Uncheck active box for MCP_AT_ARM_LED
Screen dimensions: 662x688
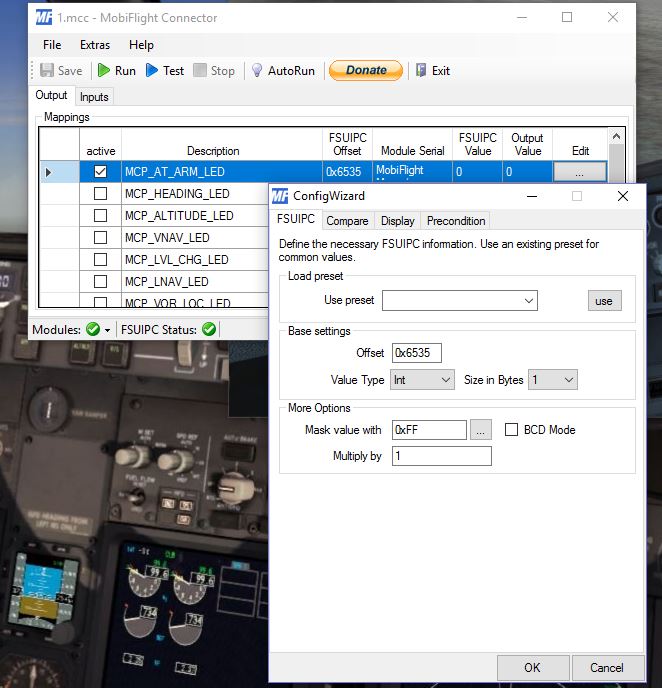pyautogui.click(x=100, y=172)
